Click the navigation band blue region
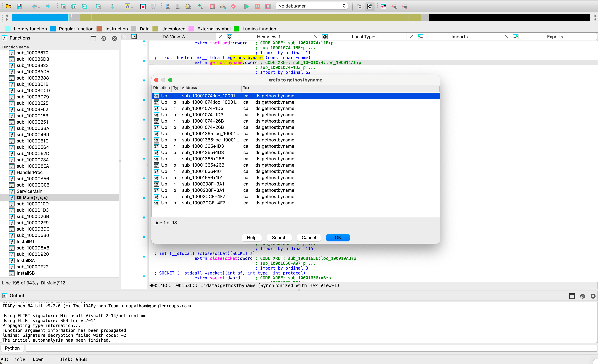 point(40,17)
